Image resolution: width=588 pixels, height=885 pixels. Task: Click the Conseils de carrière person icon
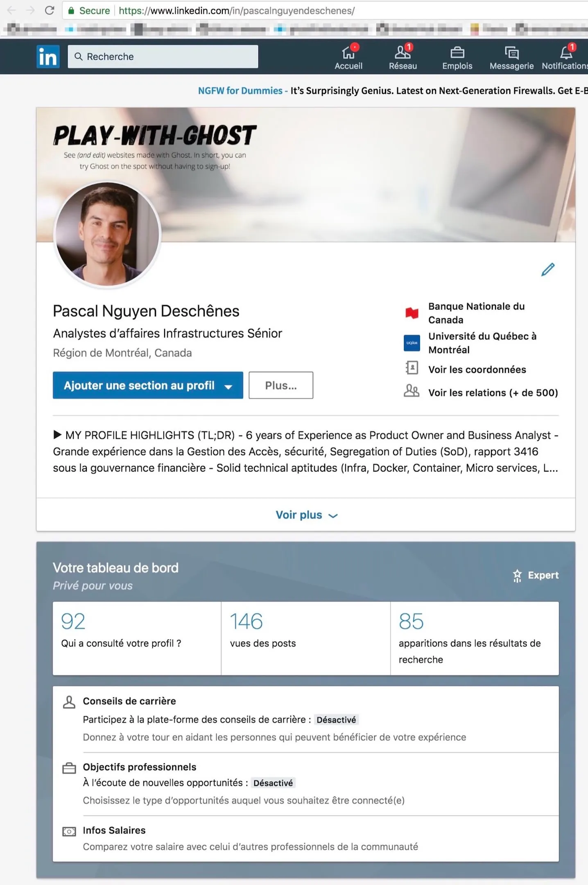pyautogui.click(x=69, y=702)
